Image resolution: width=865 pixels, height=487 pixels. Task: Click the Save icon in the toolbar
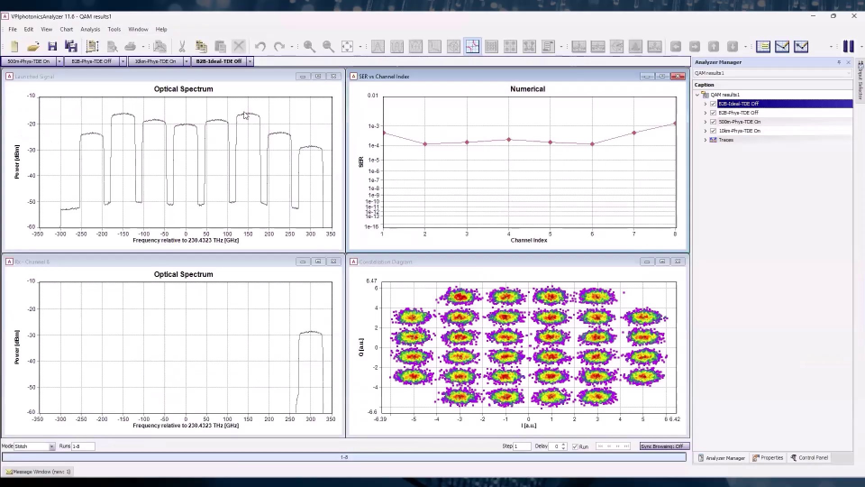tap(52, 46)
